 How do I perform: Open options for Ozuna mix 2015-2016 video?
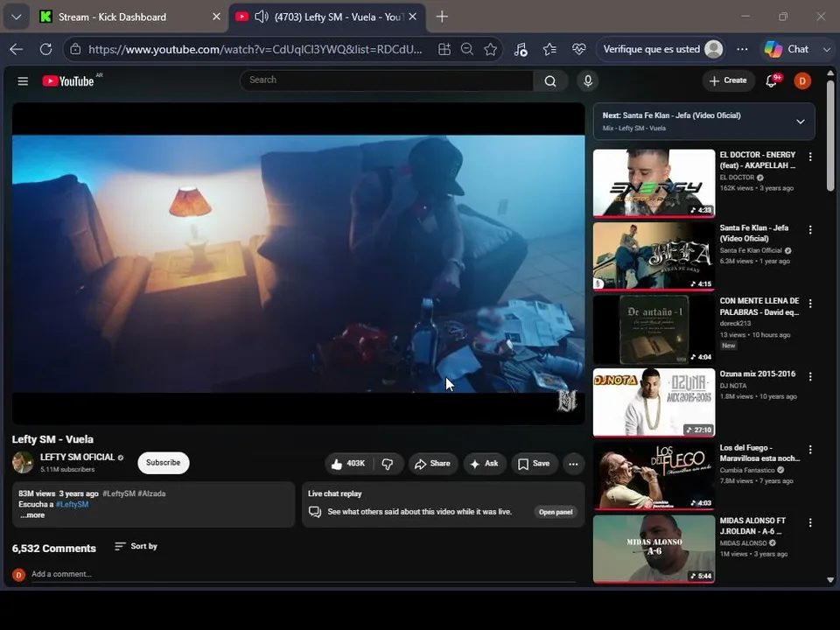[810, 376]
